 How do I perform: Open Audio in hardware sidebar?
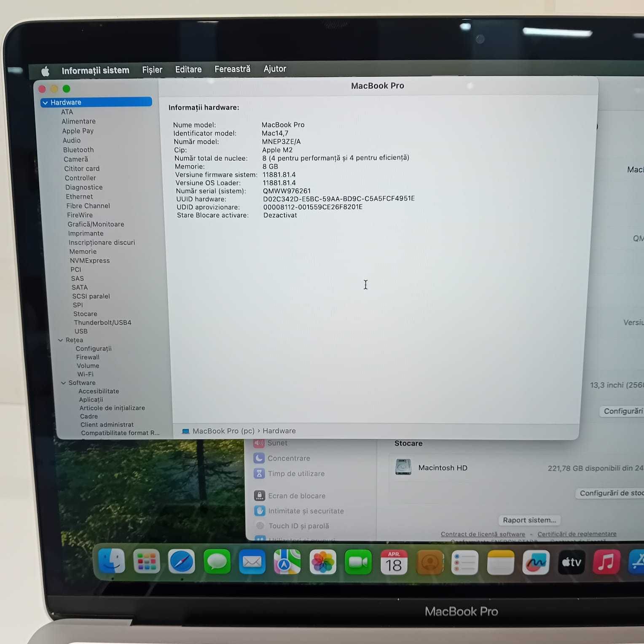(72, 140)
